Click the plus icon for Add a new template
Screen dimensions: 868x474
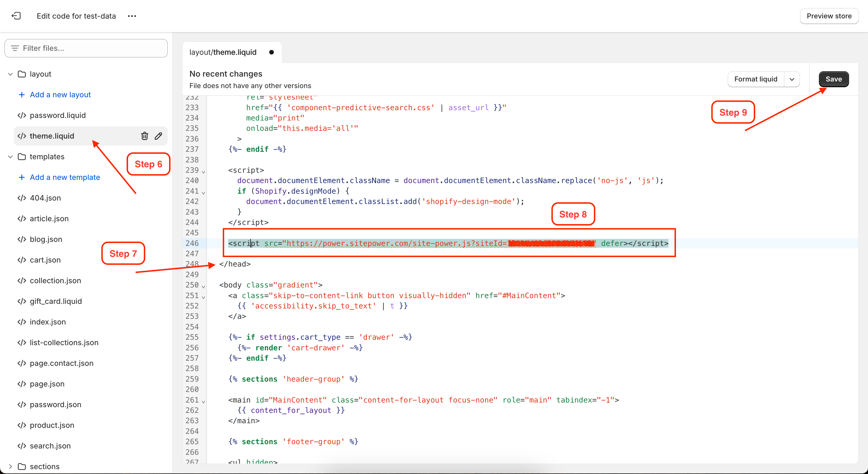pos(22,177)
